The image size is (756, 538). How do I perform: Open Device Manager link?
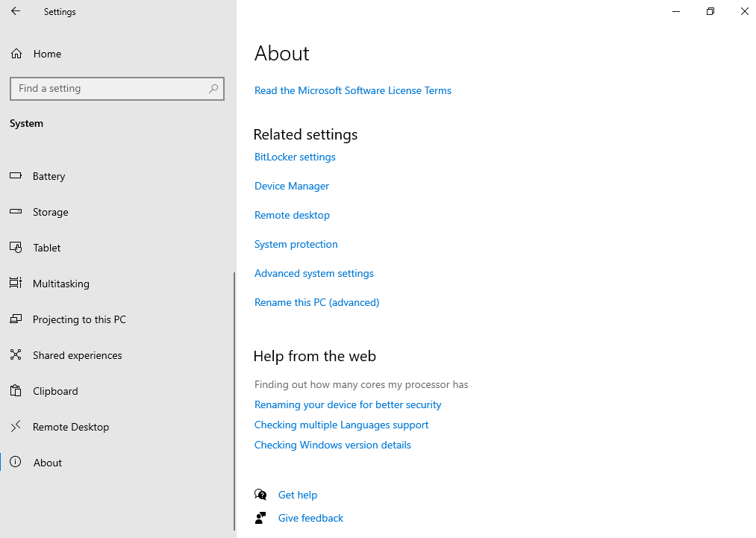click(292, 186)
